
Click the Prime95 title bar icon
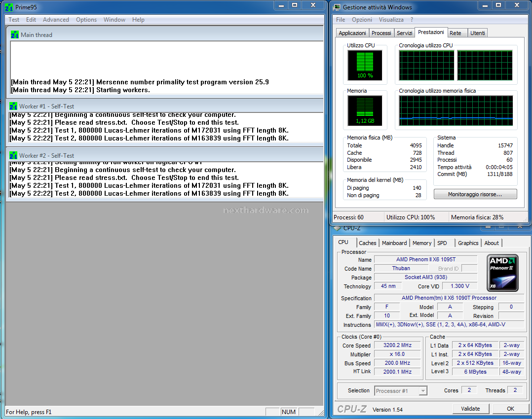pyautogui.click(x=9, y=7)
